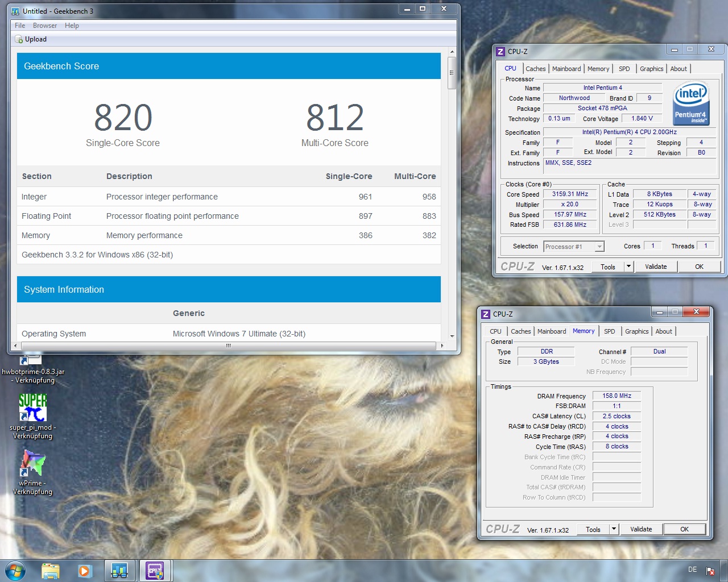Viewport: 728px width, 582px height.
Task: Open the File menu in Geekbench
Action: (20, 26)
